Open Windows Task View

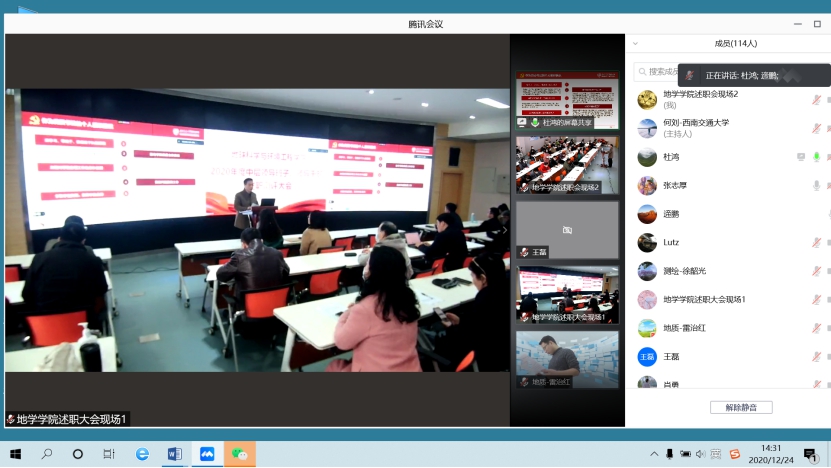click(108, 454)
